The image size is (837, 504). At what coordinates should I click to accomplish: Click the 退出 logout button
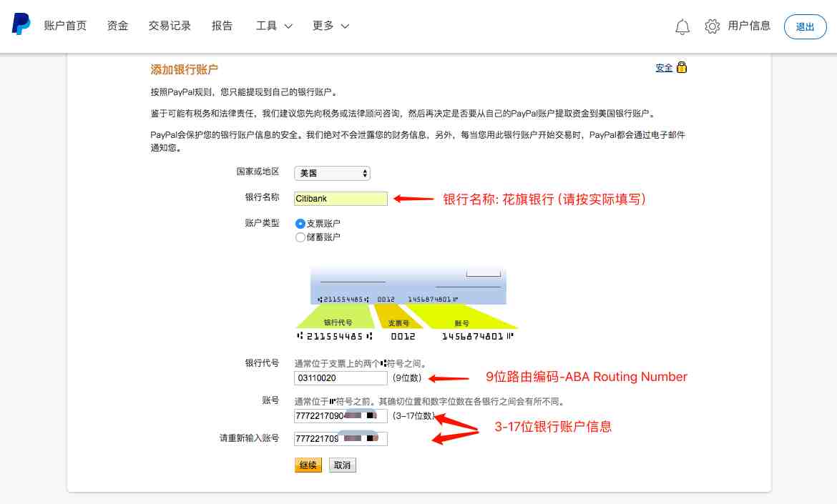coord(805,26)
